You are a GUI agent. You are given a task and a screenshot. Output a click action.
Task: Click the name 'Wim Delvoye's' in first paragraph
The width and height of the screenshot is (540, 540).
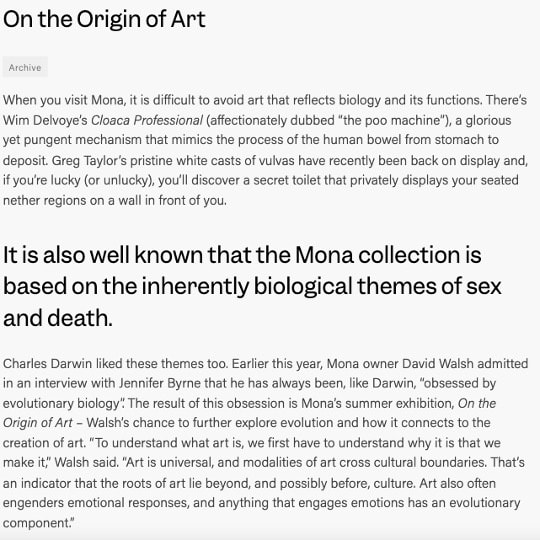[x=45, y=121]
